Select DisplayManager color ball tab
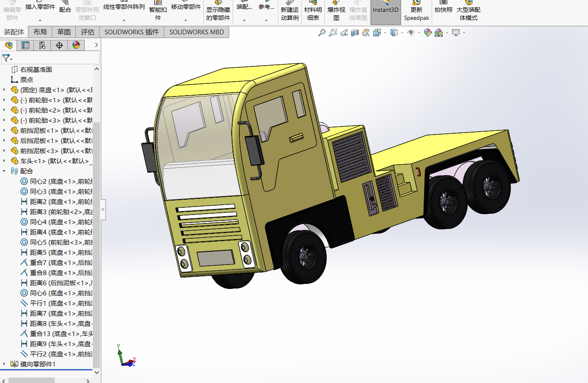 pos(76,45)
